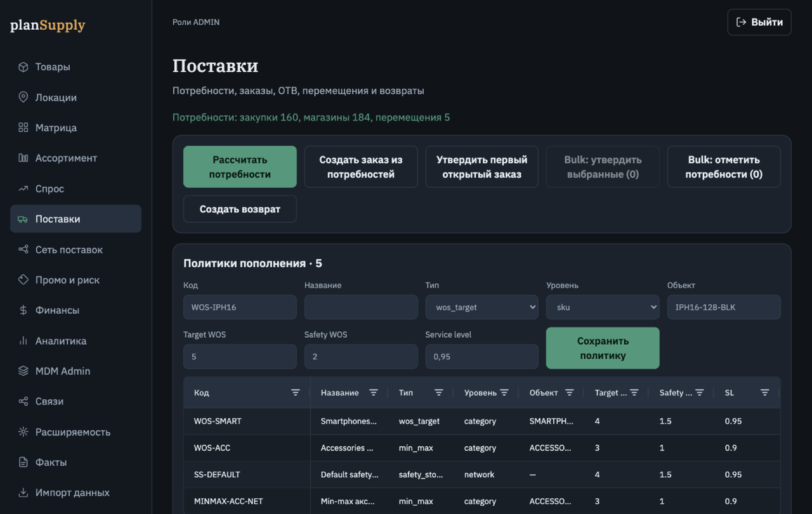Click the Default safety... name cell
This screenshot has width=812, height=514.
click(x=350, y=474)
